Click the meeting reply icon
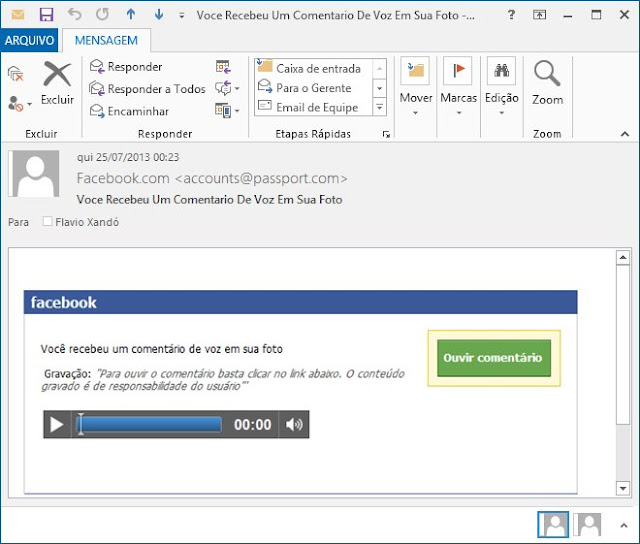Image resolution: width=640 pixels, height=544 pixels. coord(223,66)
